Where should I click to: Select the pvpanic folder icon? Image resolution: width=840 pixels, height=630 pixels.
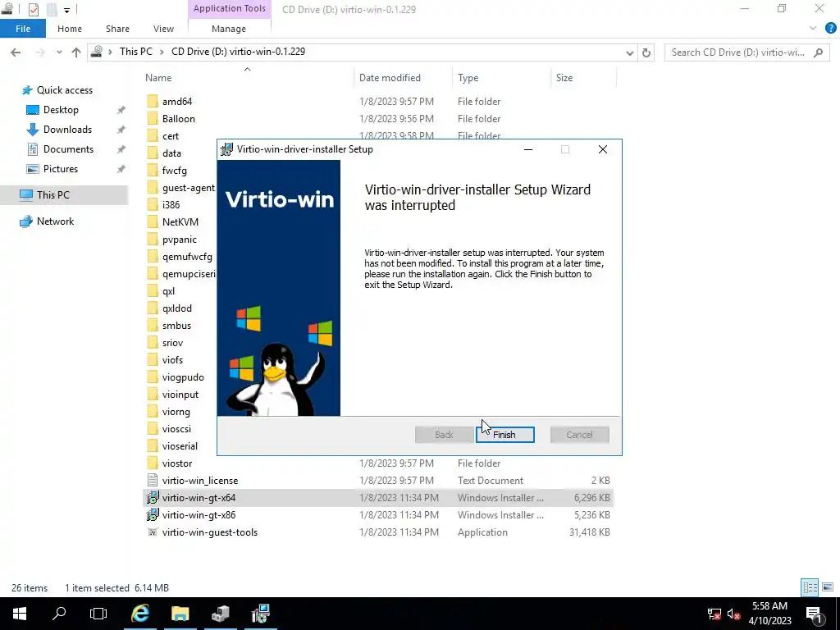pyautogui.click(x=153, y=240)
